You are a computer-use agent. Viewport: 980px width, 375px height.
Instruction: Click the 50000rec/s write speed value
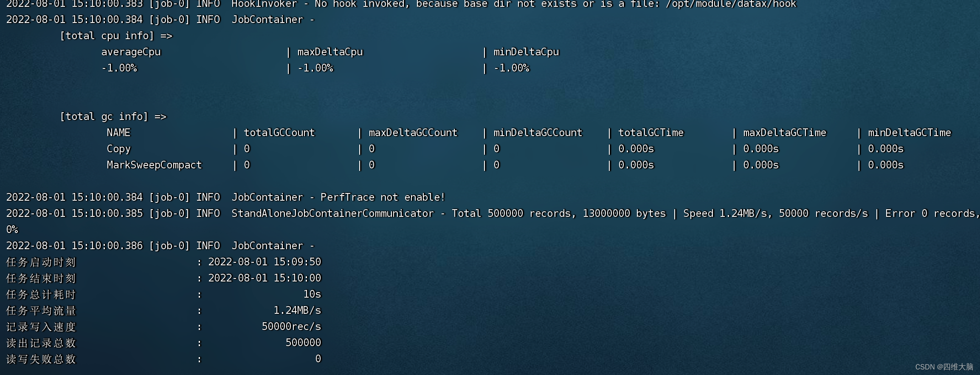coord(291,327)
